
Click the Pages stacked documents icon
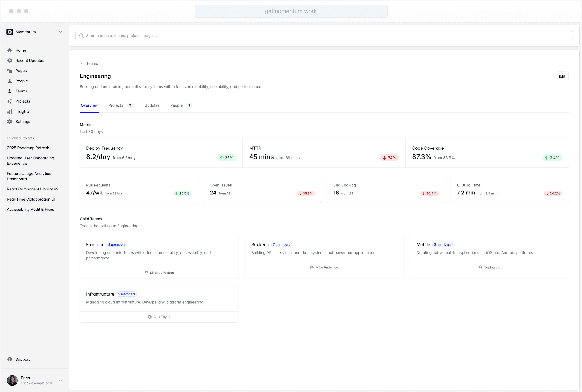pyautogui.click(x=10, y=71)
